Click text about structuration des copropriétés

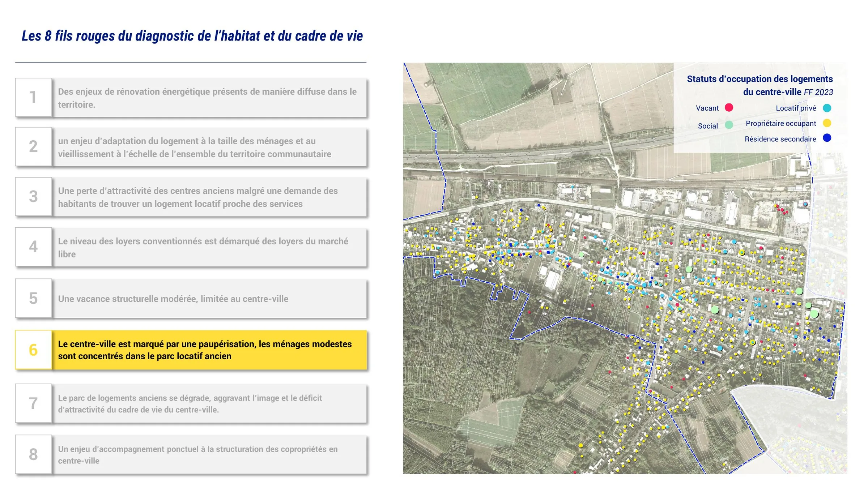tap(198, 455)
